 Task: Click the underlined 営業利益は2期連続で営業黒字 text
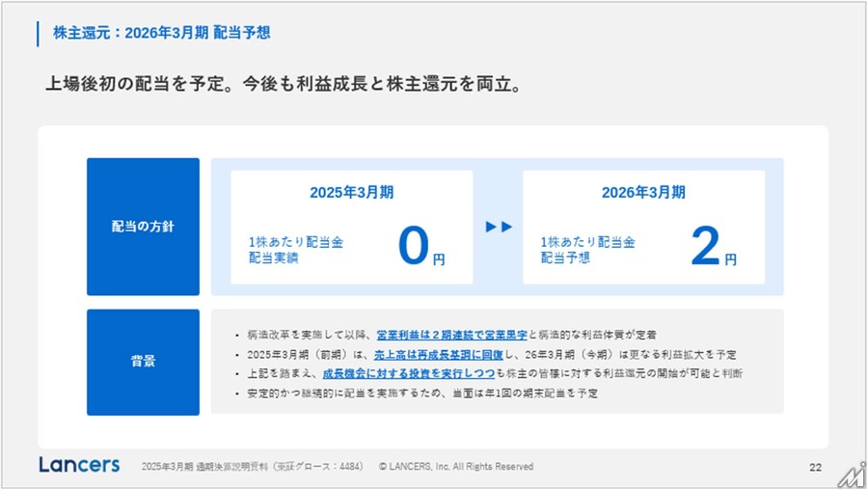[x=451, y=335]
